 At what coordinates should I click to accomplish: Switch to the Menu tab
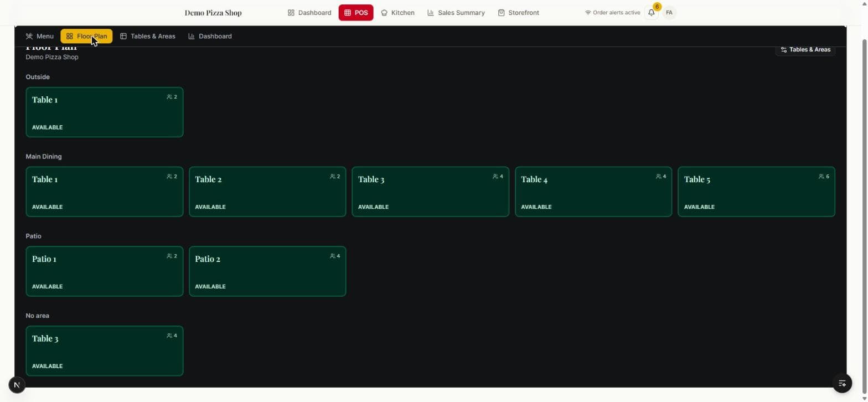point(39,37)
